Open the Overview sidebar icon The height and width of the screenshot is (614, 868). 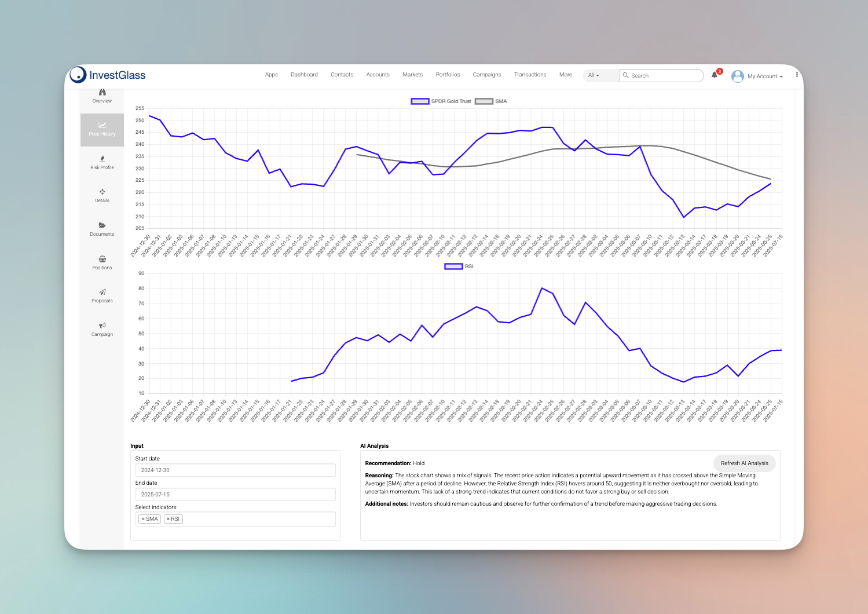(x=102, y=93)
